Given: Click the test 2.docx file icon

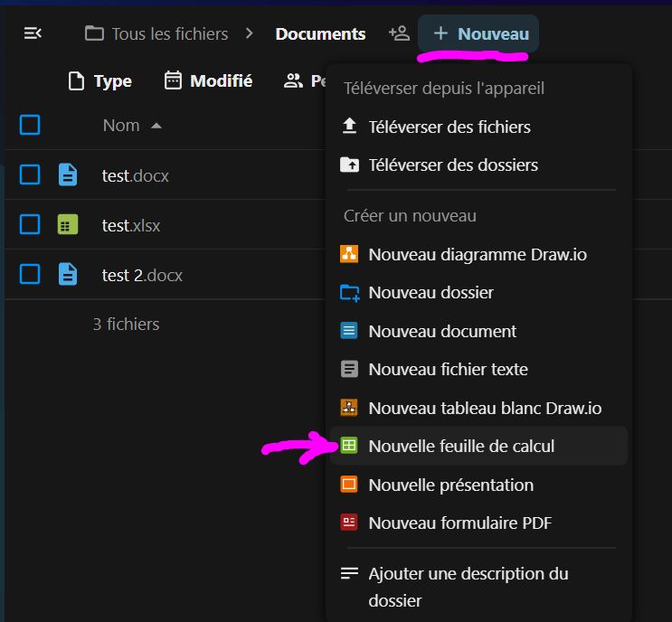Looking at the screenshot, I should tap(67, 274).
